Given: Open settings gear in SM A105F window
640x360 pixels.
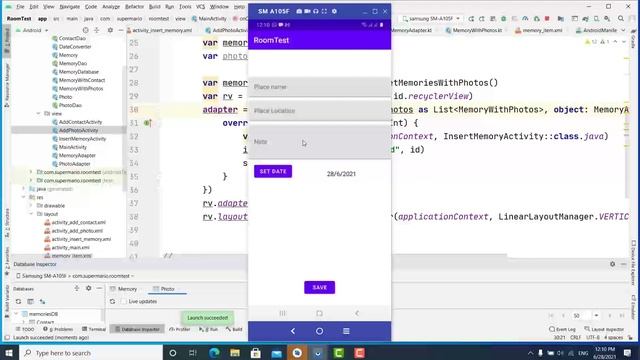Looking at the screenshot, I should click(334, 11).
